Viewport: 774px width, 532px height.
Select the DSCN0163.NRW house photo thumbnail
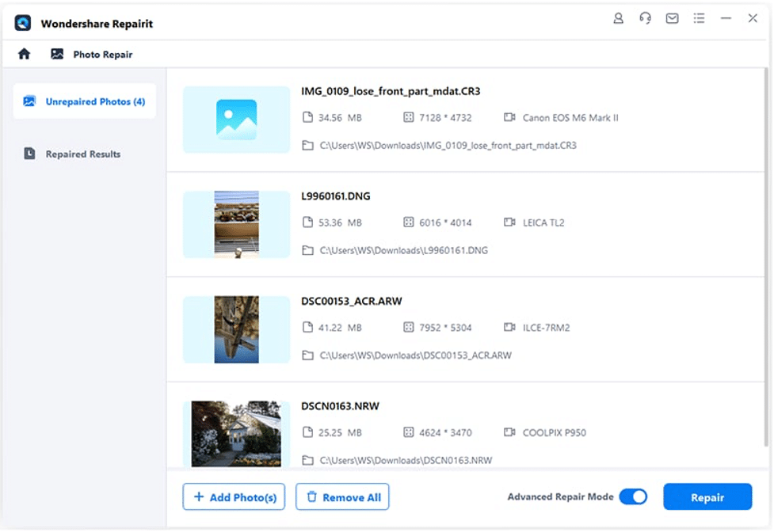236,433
